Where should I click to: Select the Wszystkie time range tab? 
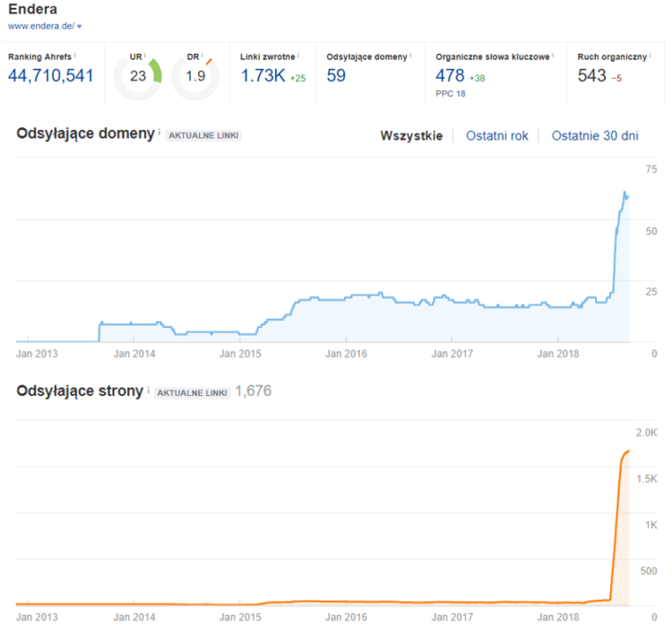pos(411,136)
